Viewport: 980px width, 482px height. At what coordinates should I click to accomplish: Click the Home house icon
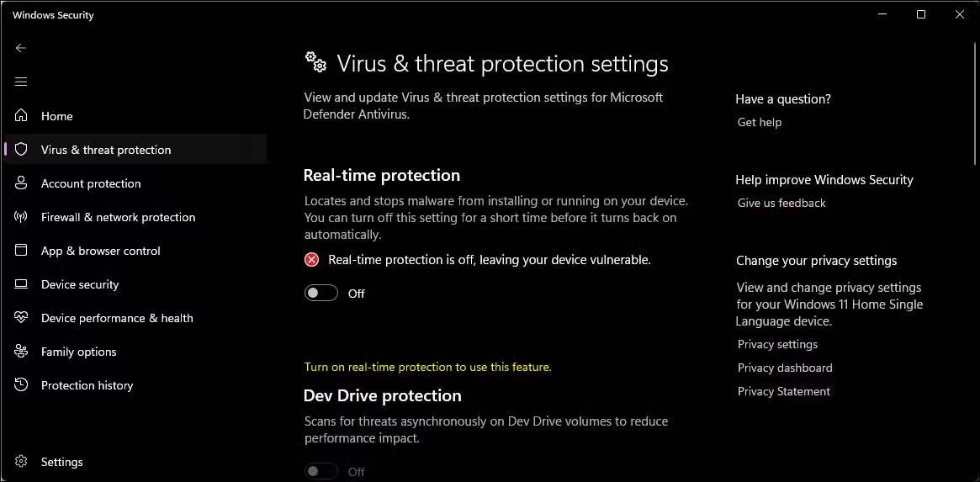pos(22,116)
